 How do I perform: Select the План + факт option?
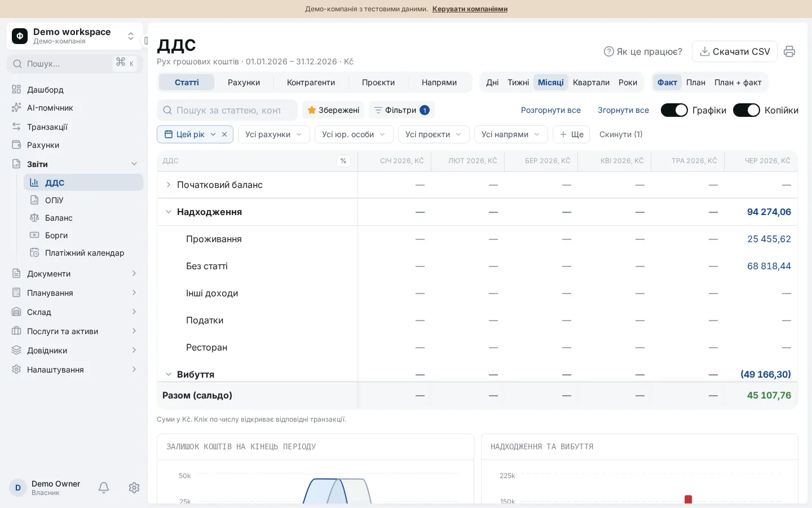pyautogui.click(x=738, y=82)
